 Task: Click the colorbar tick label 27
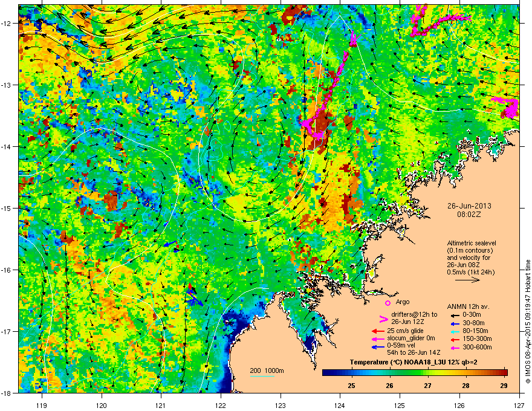(x=428, y=386)
